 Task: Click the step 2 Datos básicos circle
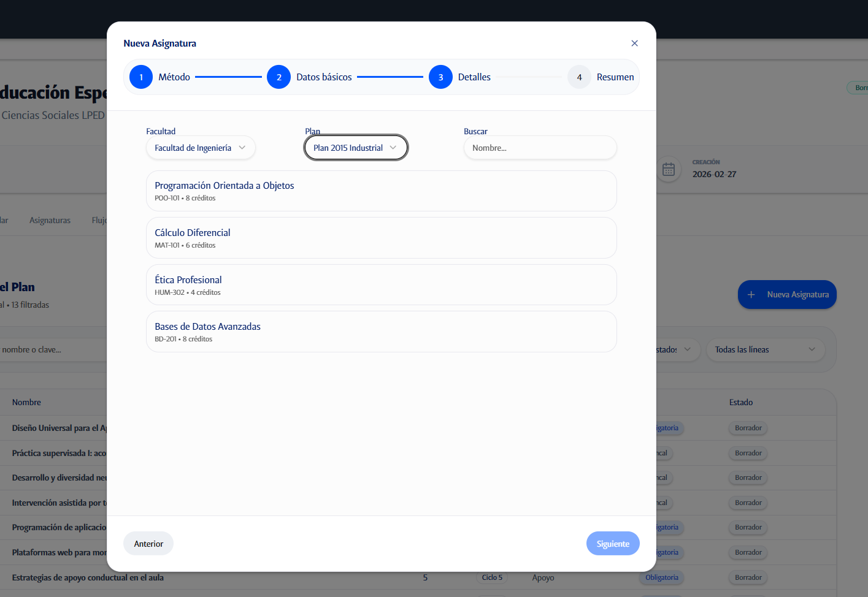click(x=278, y=77)
